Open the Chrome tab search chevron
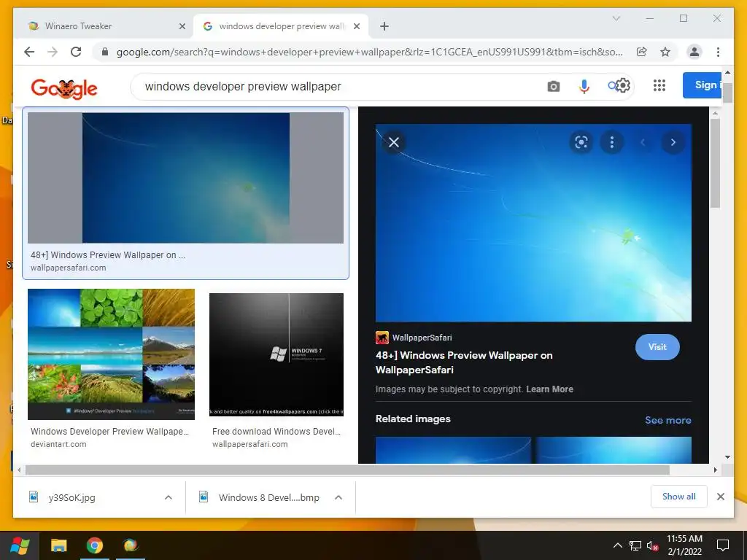747x560 pixels. [616, 18]
